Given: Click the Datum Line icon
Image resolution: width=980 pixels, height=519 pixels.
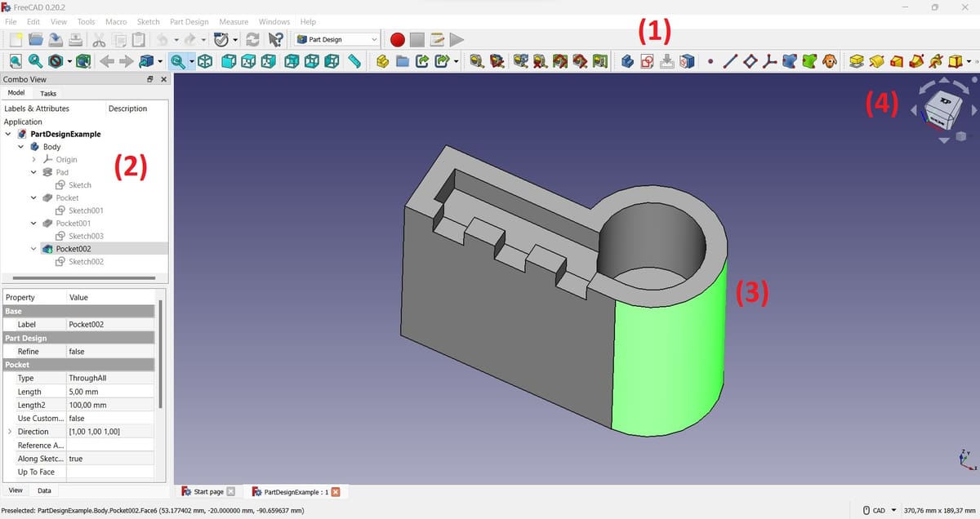Looking at the screenshot, I should 731,61.
